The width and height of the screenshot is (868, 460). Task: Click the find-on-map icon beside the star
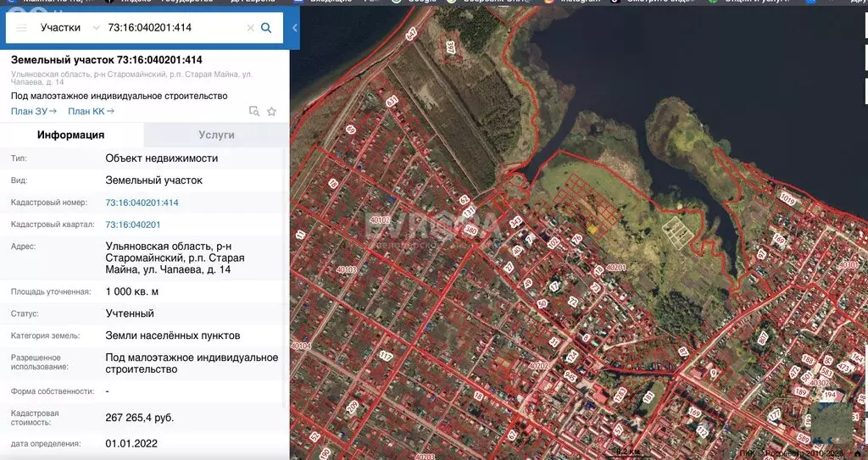click(x=254, y=111)
